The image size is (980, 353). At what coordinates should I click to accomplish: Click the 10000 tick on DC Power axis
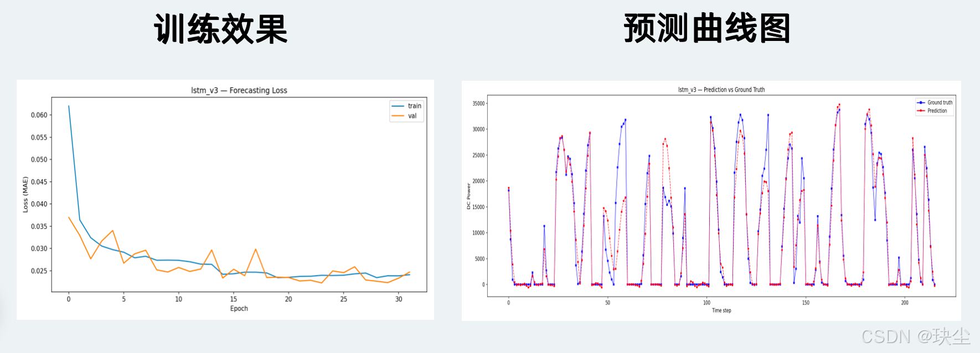(x=478, y=233)
